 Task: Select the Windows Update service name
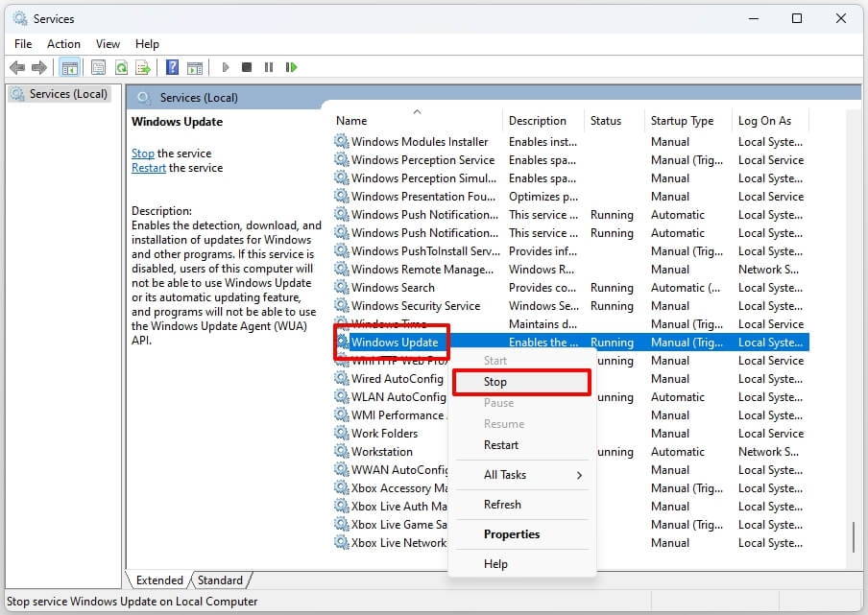(x=395, y=343)
